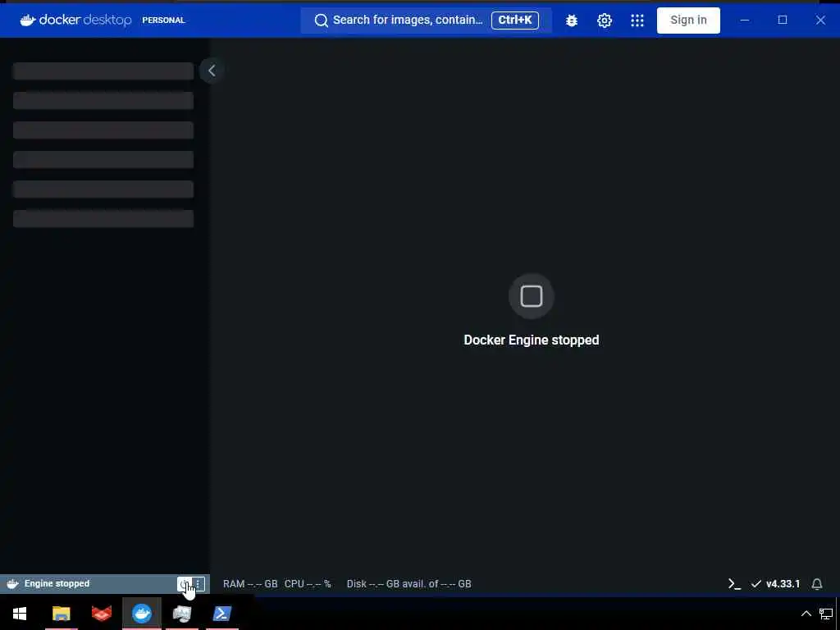Click the CPU usage indicator
This screenshot has width=840, height=630.
308,584
